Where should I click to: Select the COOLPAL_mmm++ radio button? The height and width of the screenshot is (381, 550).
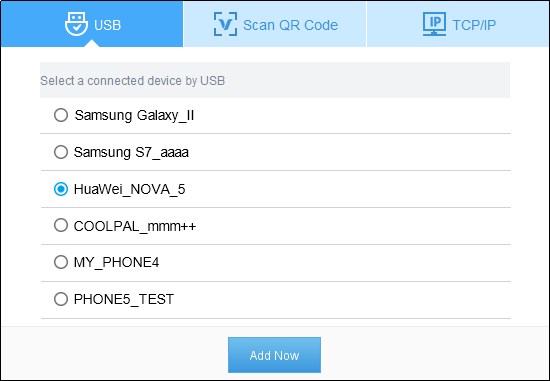61,225
